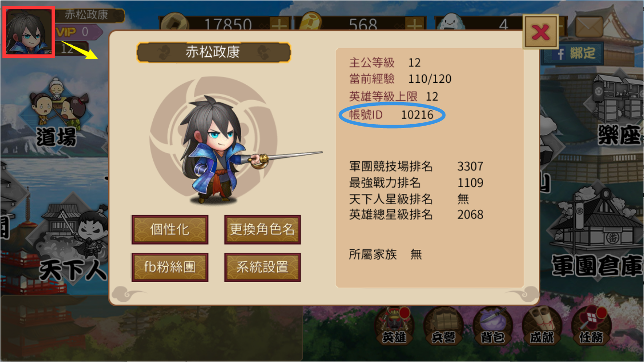Click the 個性化 personalization button
Viewport: 644px width, 362px height.
point(170,230)
